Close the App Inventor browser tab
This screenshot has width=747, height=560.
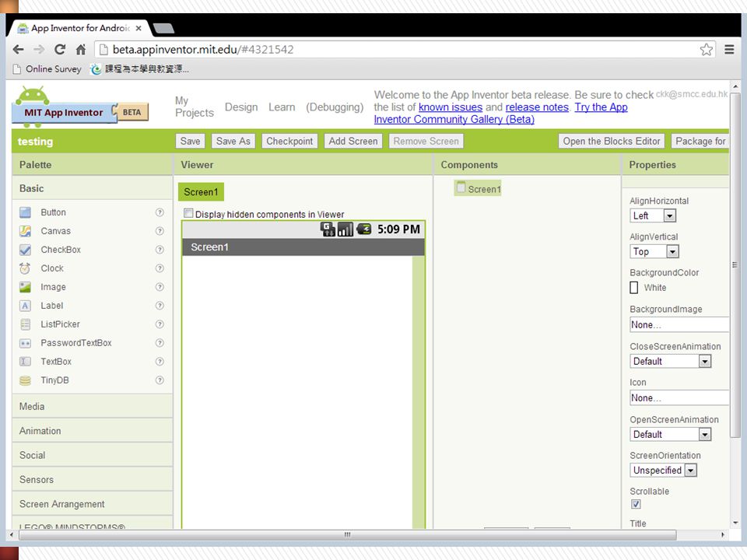pyautogui.click(x=139, y=28)
